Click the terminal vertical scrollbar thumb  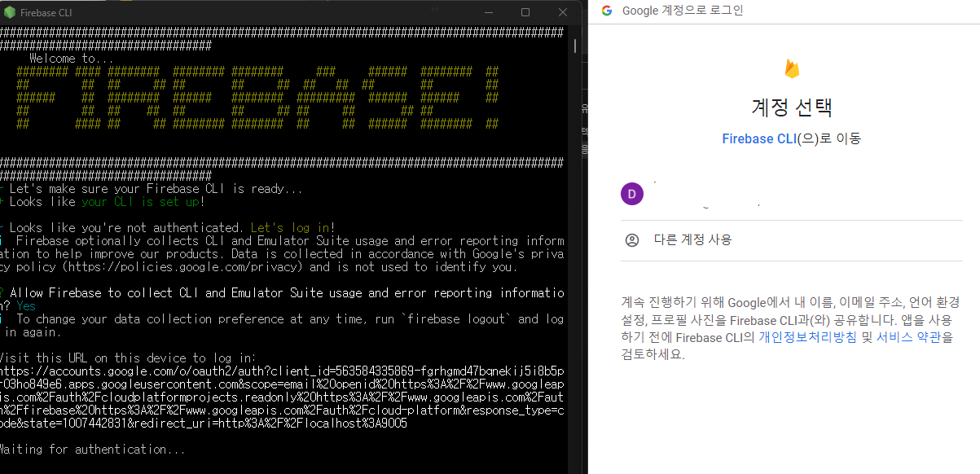pyautogui.click(x=575, y=46)
